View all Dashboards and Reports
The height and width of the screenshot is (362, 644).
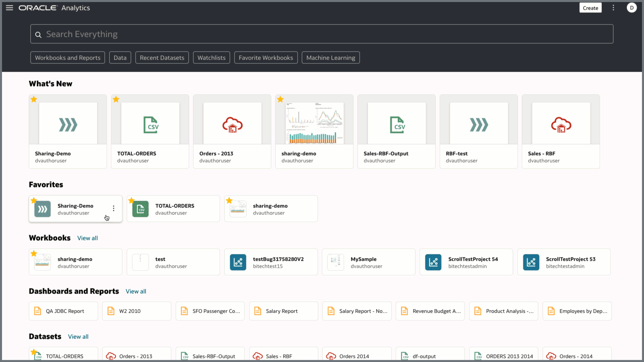click(x=136, y=291)
